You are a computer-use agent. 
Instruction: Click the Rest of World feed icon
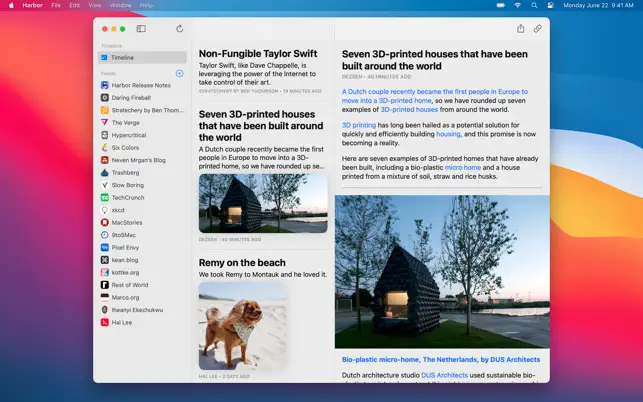(105, 285)
